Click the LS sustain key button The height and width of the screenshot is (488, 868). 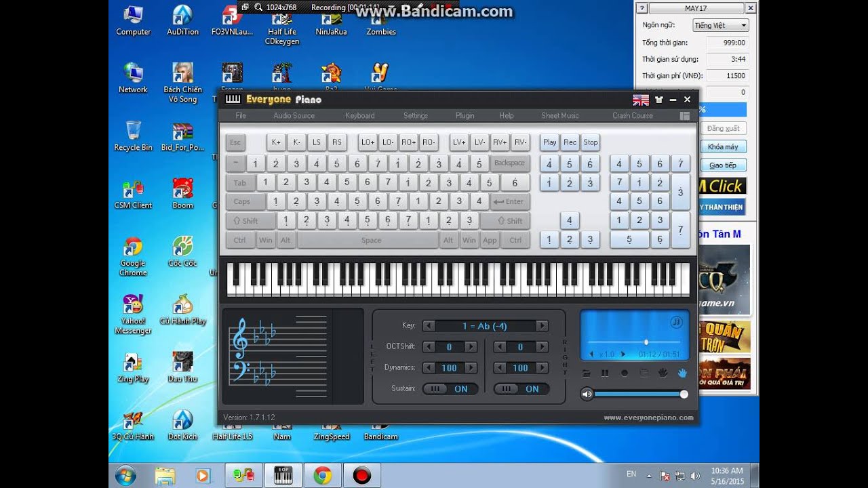[317, 142]
